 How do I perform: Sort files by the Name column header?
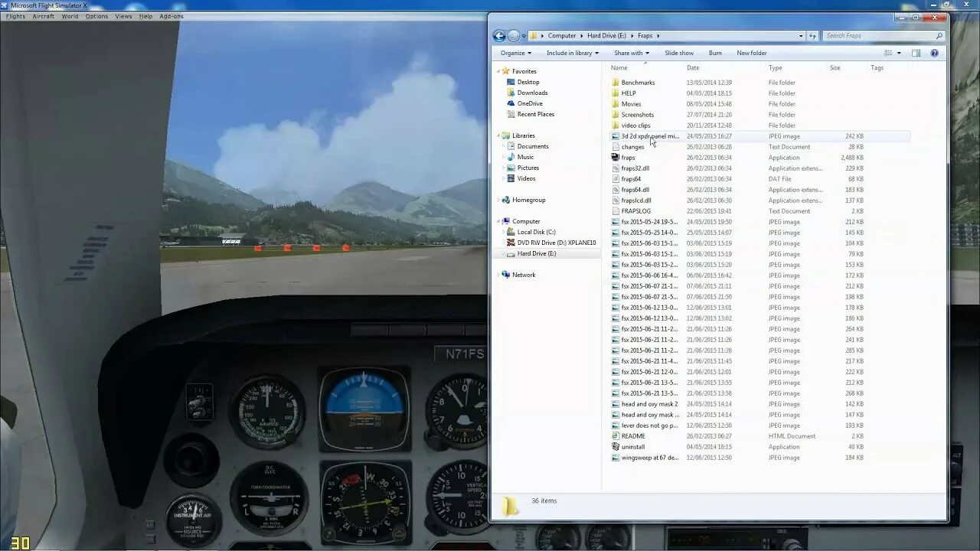coord(619,67)
